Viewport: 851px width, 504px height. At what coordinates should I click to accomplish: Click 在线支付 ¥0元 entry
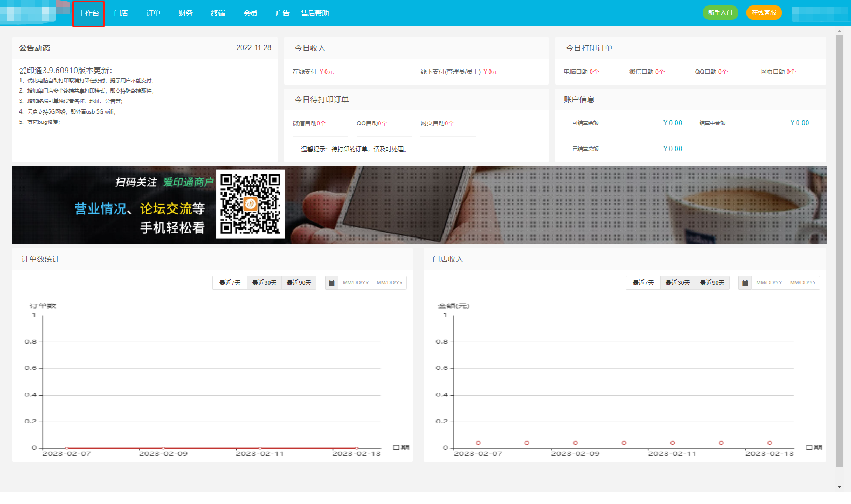[313, 72]
